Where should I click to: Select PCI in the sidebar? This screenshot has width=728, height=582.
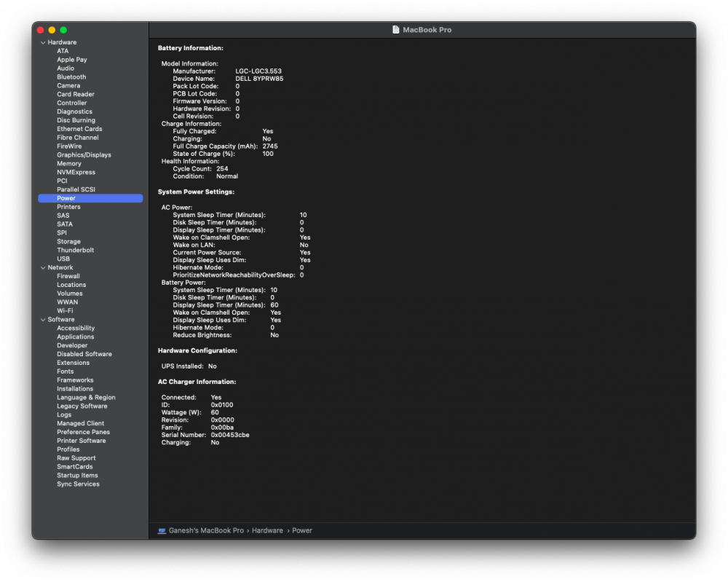click(62, 181)
